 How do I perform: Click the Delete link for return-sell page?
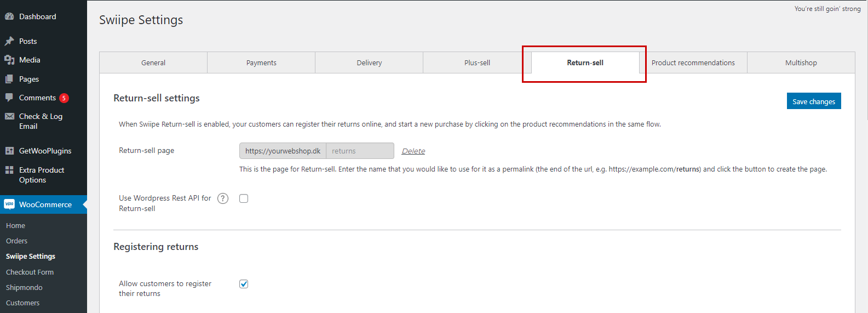click(x=413, y=151)
